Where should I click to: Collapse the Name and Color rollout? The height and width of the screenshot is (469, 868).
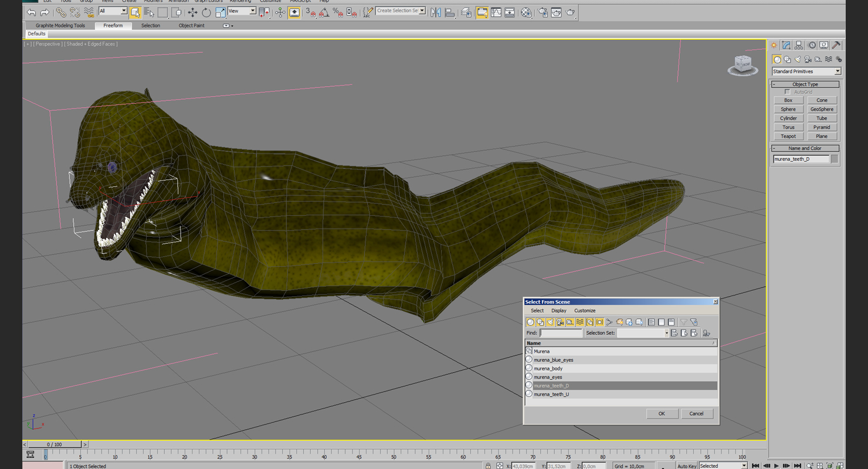(805, 148)
